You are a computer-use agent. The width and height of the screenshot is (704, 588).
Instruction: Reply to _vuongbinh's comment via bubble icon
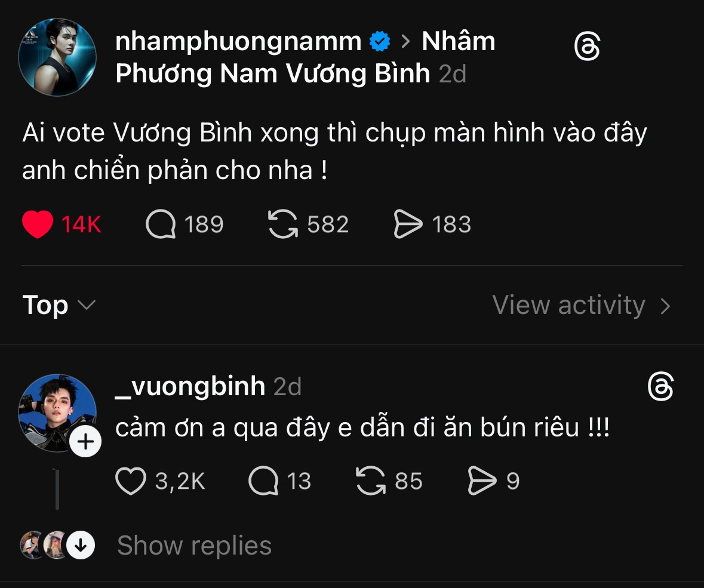(263, 482)
